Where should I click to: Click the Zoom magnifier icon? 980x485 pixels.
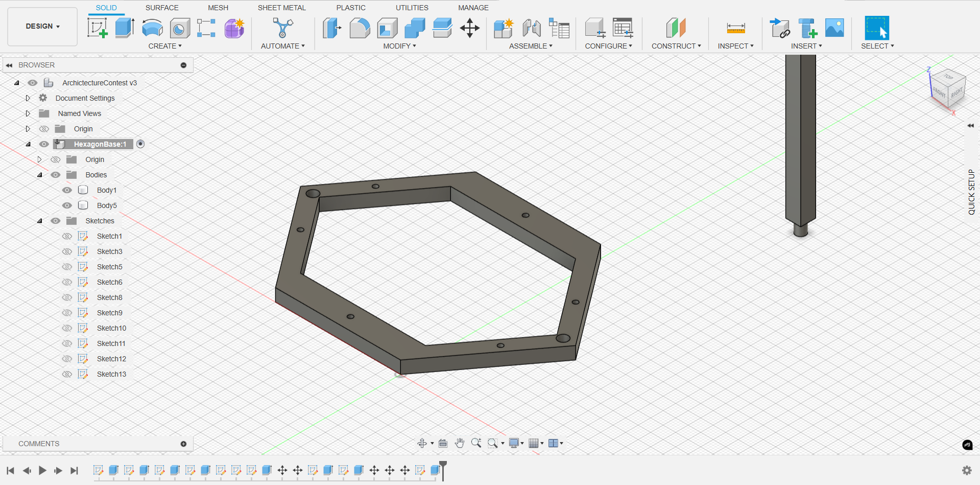pyautogui.click(x=476, y=443)
